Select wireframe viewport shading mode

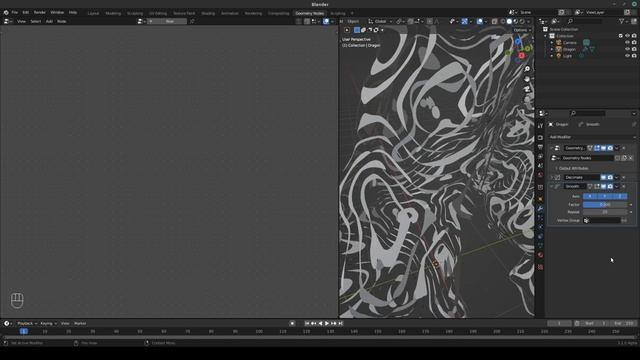click(x=502, y=21)
